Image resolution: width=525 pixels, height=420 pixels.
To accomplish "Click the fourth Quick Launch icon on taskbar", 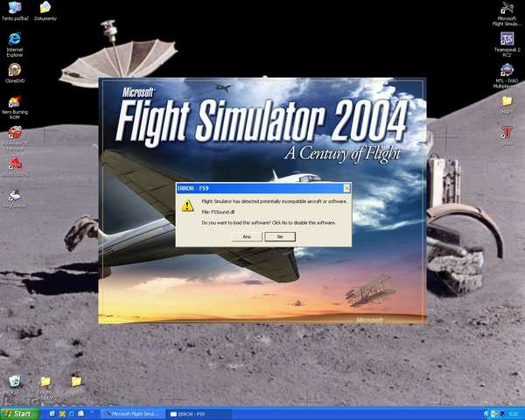I will coord(80,414).
